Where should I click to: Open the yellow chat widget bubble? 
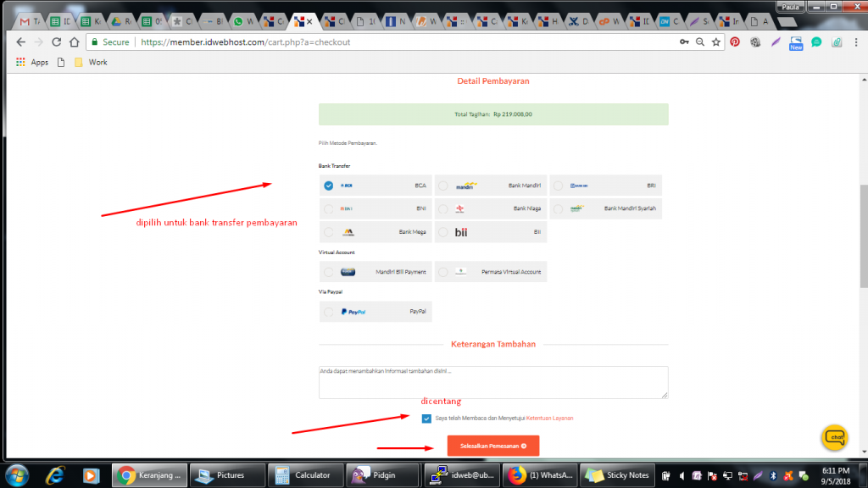pos(835,437)
